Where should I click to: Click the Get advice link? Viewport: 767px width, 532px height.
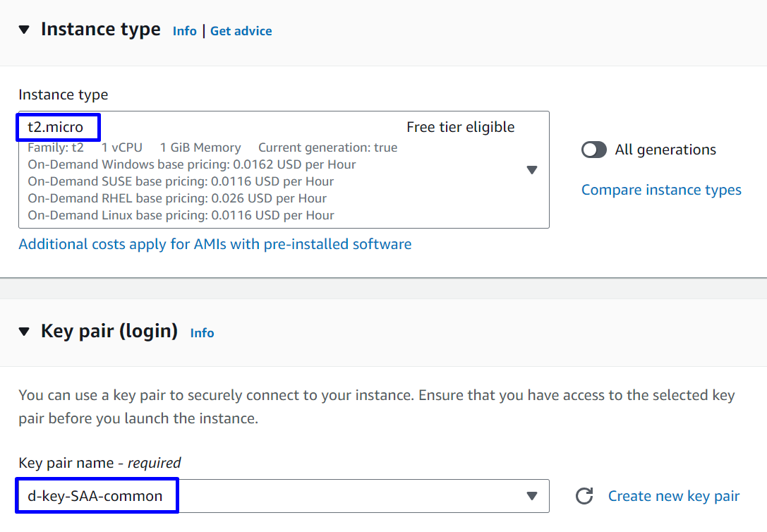[241, 31]
